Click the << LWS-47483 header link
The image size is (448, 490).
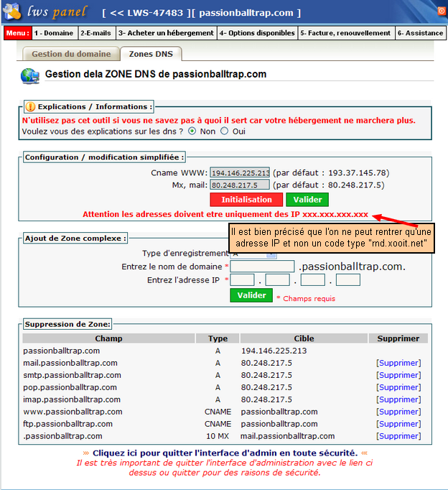point(146,13)
